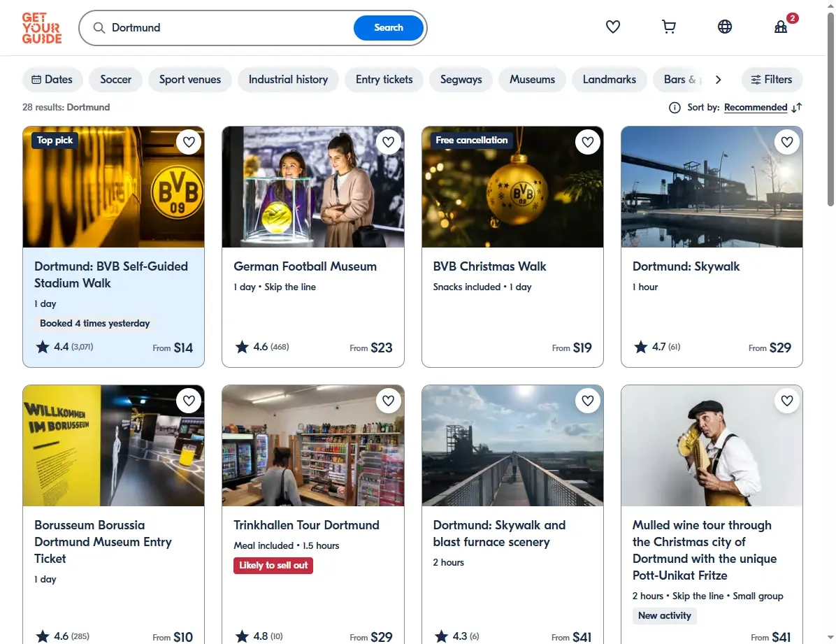Save German Football Museum to wishlist

[388, 142]
